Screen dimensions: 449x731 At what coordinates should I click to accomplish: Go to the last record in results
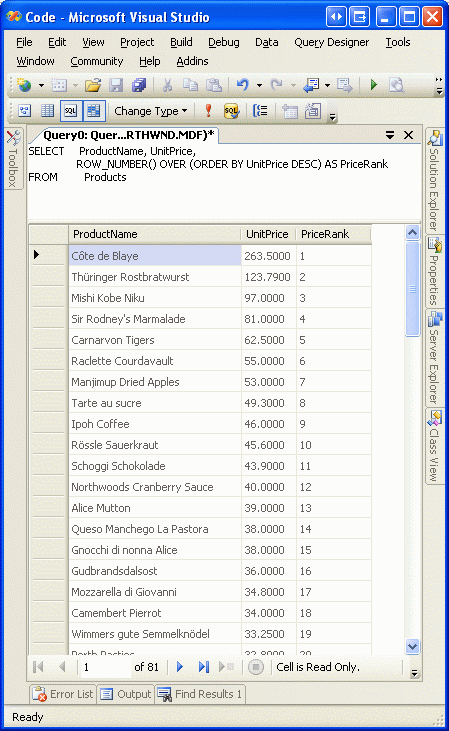[x=204, y=667]
